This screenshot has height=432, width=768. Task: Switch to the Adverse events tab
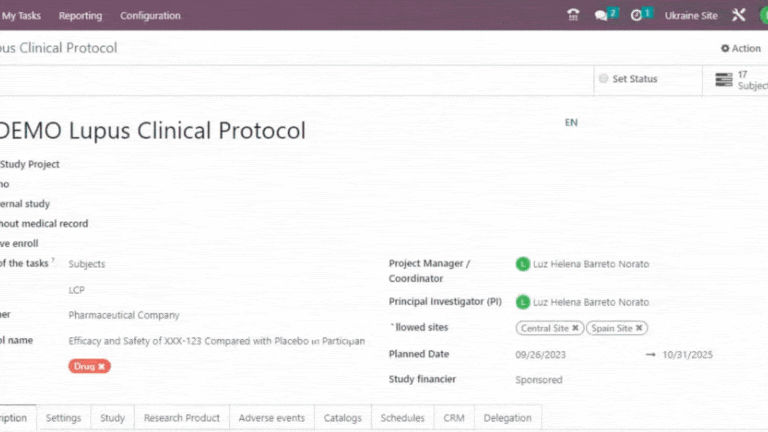coord(271,418)
